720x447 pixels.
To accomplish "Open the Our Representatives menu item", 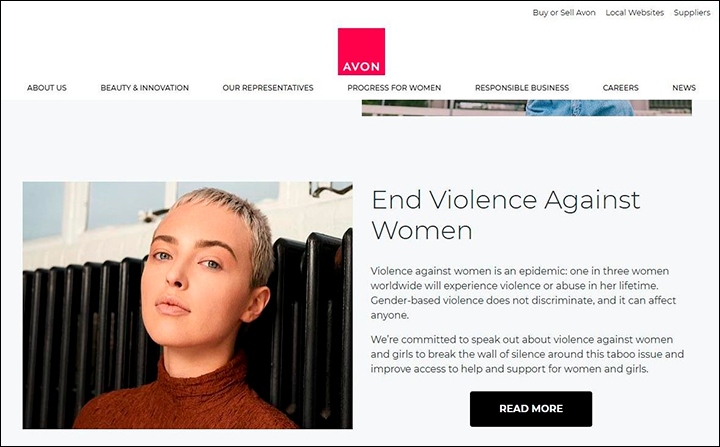I will 268,88.
